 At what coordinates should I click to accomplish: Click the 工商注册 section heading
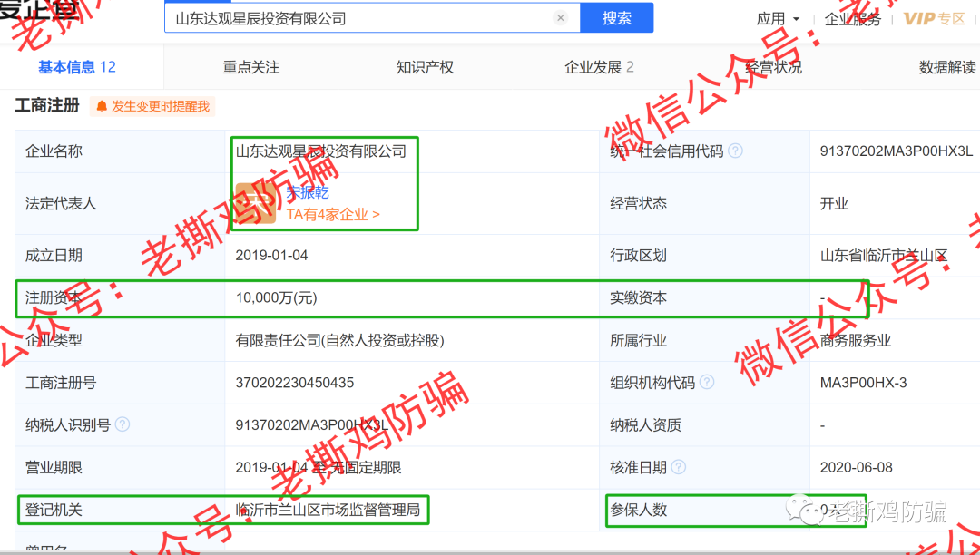pos(47,105)
